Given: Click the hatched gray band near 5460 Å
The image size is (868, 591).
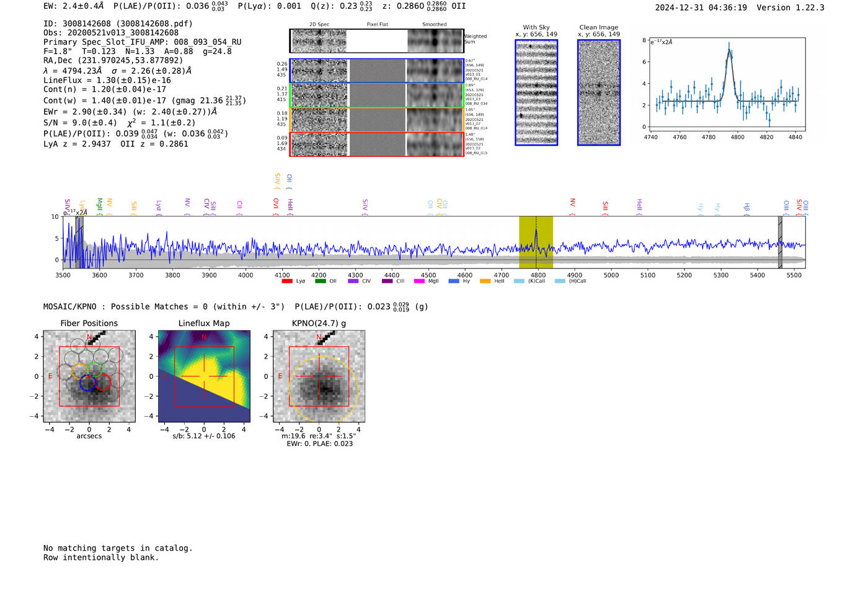Looking at the screenshot, I should [x=780, y=242].
